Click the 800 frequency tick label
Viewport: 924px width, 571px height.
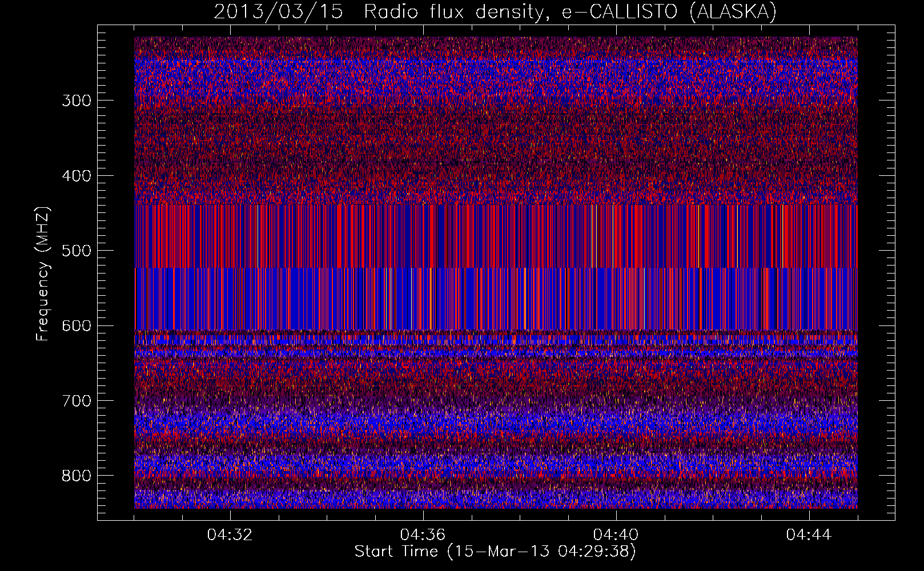[x=77, y=476]
